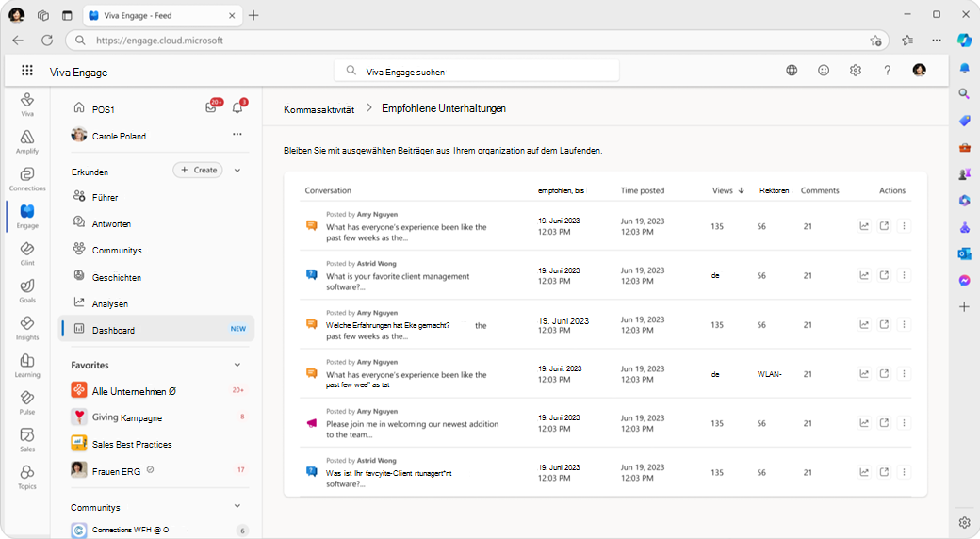980x539 pixels.
Task: Open Insights in the left app rail
Action: (27, 328)
